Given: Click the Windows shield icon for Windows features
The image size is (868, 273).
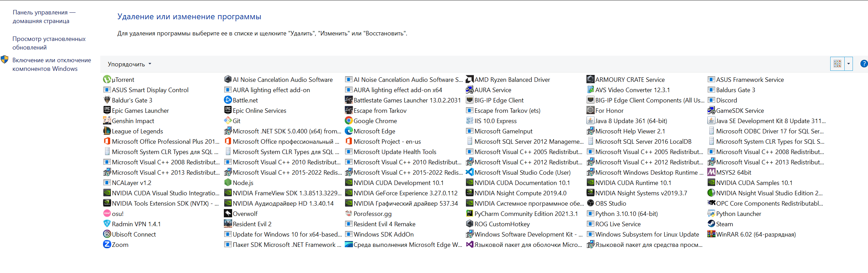Looking at the screenshot, I should tap(5, 60).
